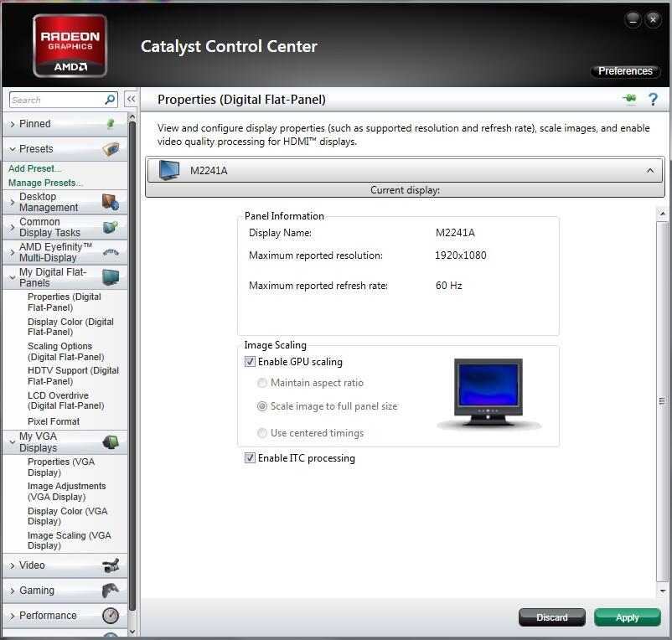The width and height of the screenshot is (672, 640).
Task: Click the Video camcorder icon
Action: point(111,565)
